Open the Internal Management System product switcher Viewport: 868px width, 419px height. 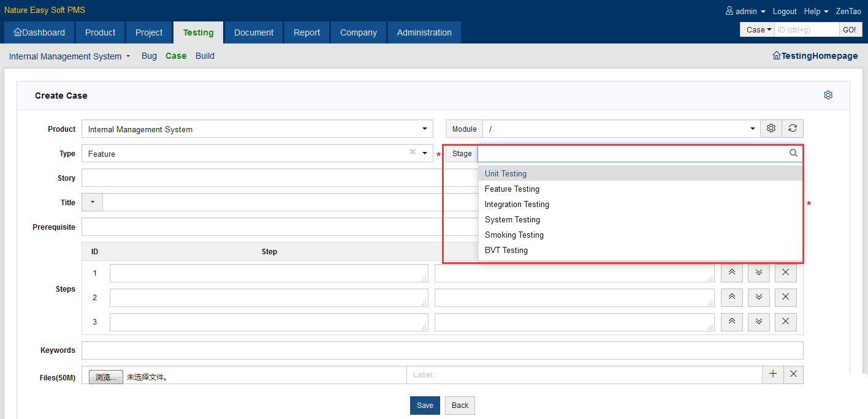69,56
